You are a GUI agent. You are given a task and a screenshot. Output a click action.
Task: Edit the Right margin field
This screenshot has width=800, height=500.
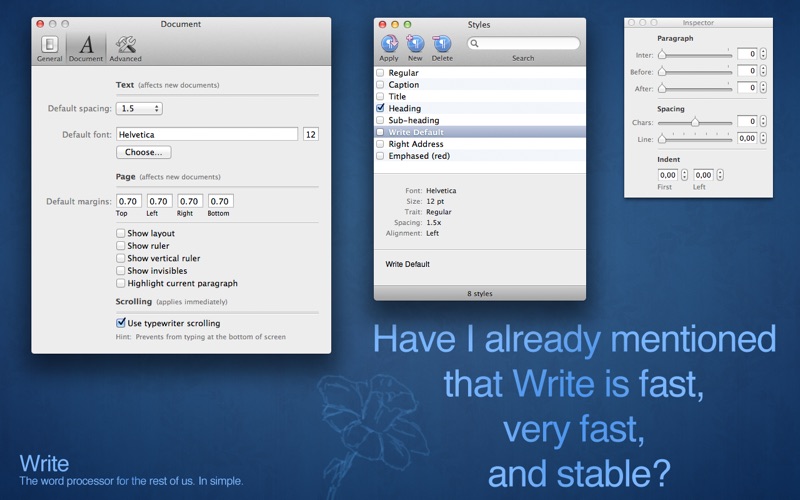coord(190,201)
